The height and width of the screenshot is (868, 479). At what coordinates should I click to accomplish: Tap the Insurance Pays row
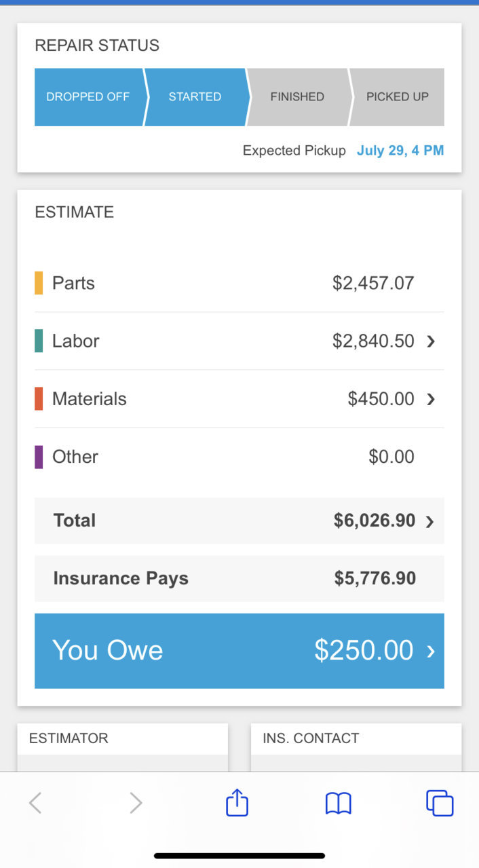pyautogui.click(x=240, y=578)
